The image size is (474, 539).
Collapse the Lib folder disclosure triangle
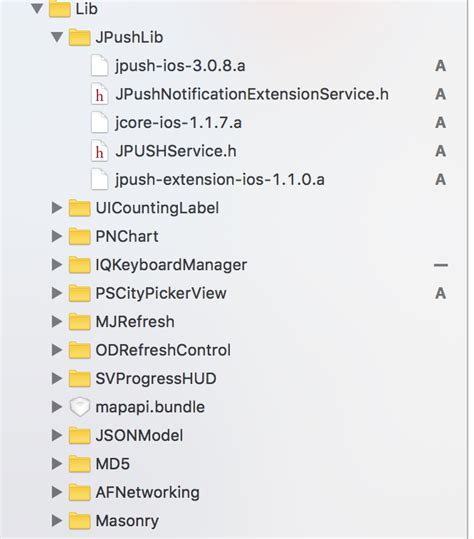click(x=37, y=9)
